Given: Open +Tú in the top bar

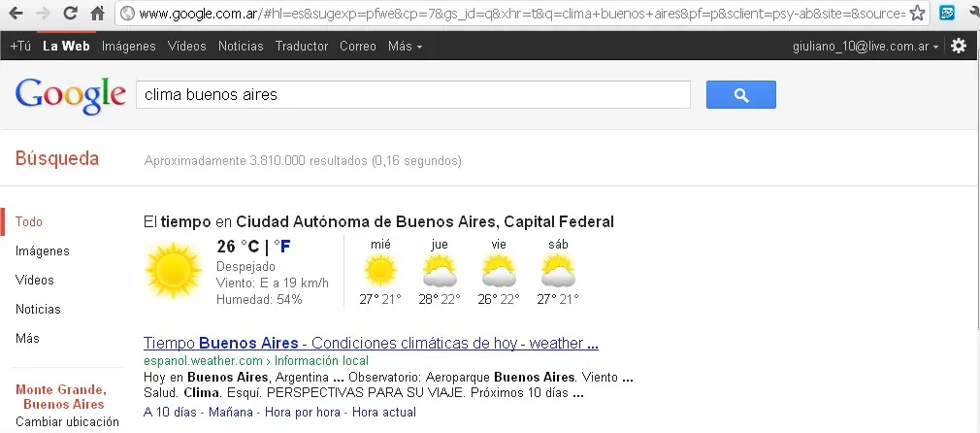Looking at the screenshot, I should click(x=20, y=46).
